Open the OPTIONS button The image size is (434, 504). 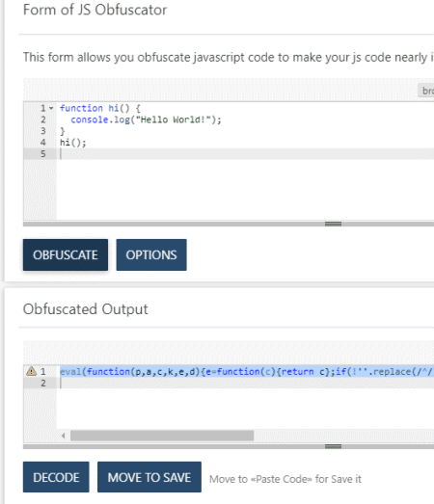click(151, 255)
